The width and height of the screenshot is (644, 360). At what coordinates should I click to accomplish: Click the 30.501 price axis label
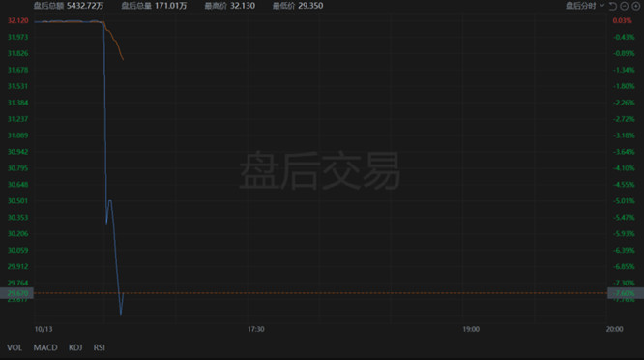coord(18,201)
